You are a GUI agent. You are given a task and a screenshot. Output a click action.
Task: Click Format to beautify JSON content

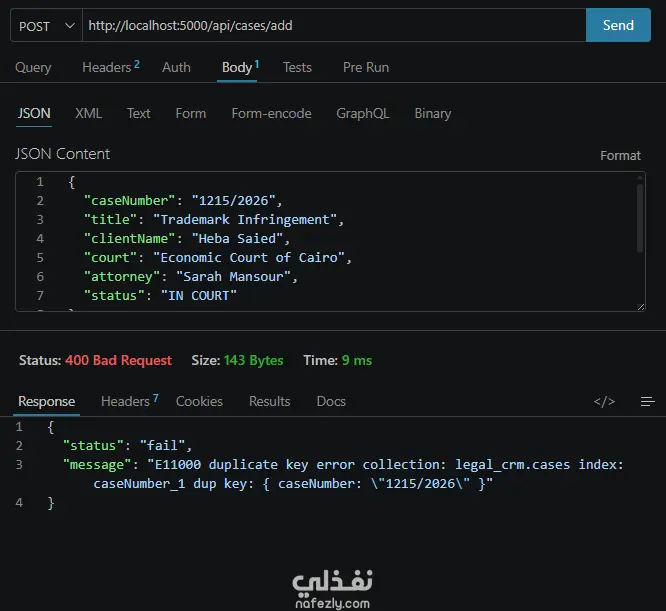(x=620, y=155)
